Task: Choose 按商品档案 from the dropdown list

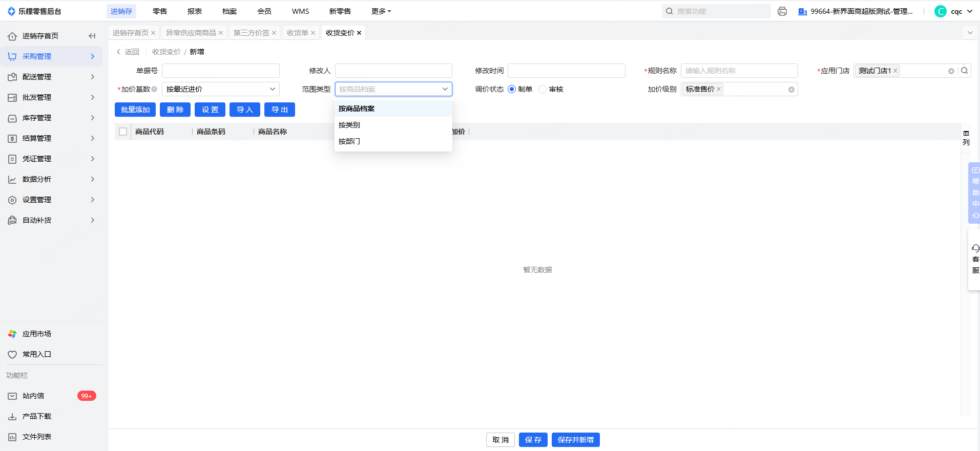Action: click(x=393, y=109)
